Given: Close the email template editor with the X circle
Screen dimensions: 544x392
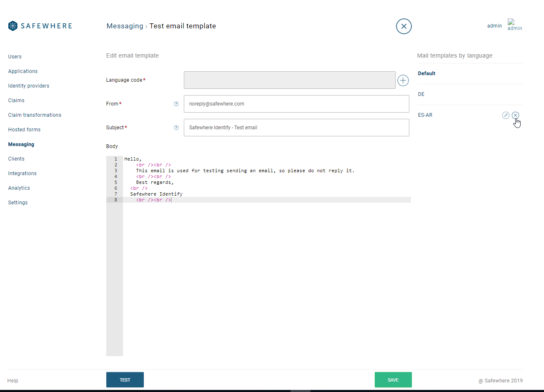Looking at the screenshot, I should point(404,26).
